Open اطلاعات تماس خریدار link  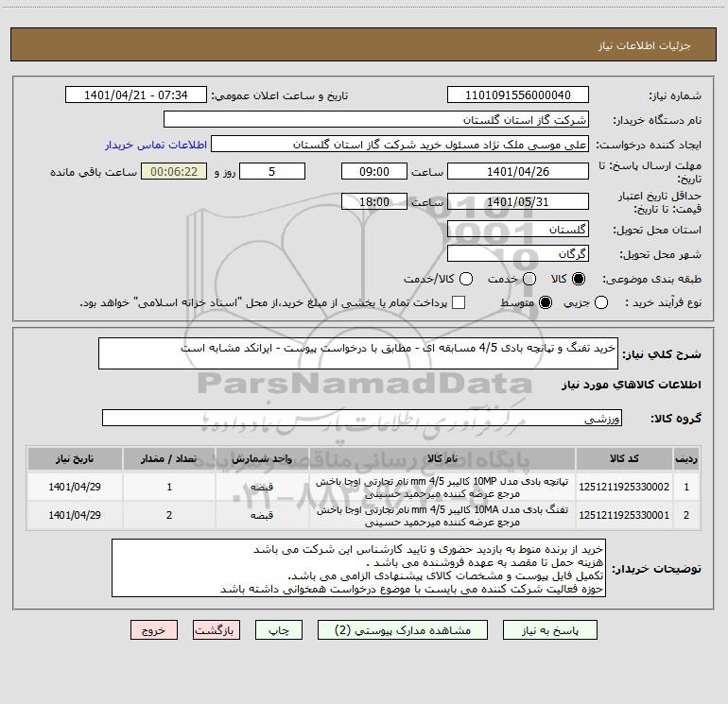tap(156, 145)
